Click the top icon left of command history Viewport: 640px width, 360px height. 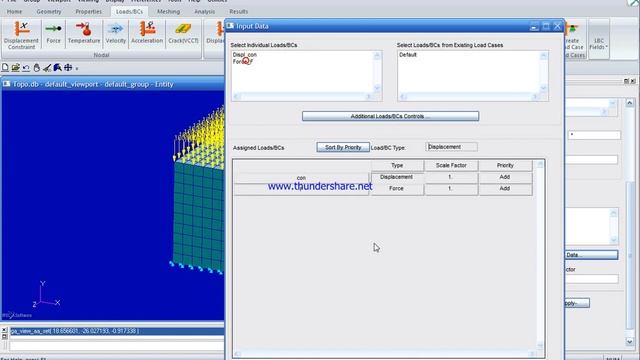point(4,330)
